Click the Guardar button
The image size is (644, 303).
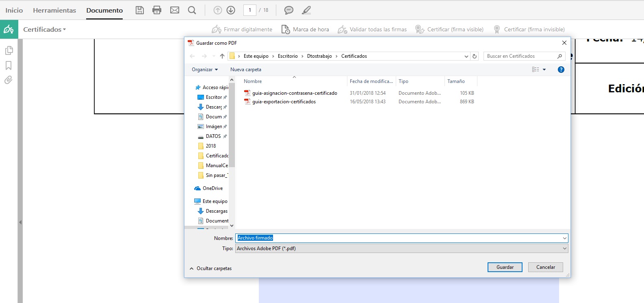pyautogui.click(x=505, y=267)
